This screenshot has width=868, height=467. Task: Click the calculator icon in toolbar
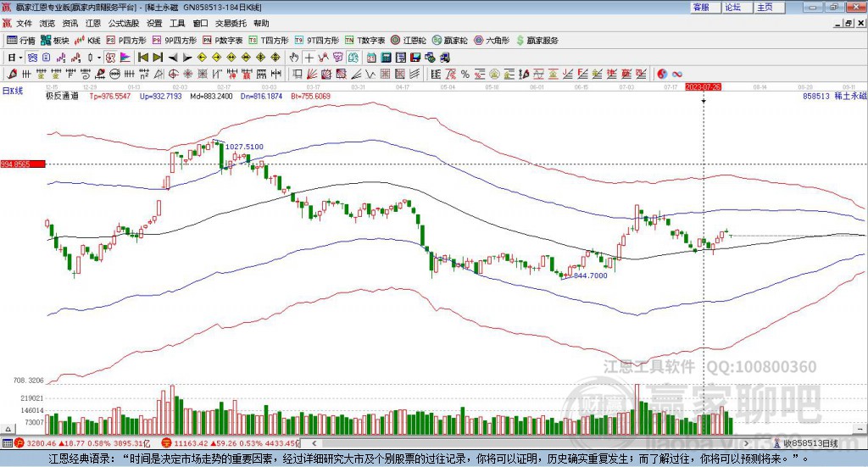point(386,58)
